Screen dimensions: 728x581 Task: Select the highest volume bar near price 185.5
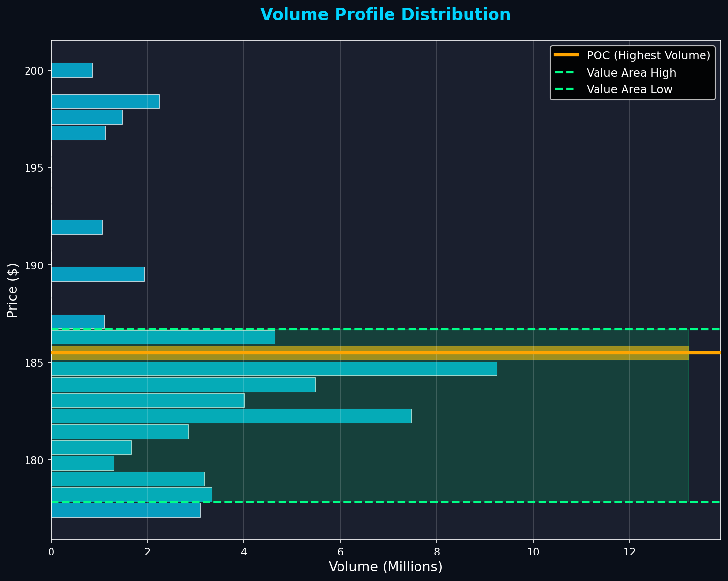pos(343,352)
